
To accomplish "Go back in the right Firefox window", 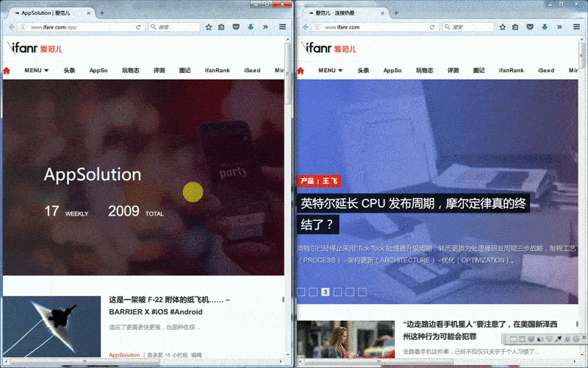I will 305,27.
